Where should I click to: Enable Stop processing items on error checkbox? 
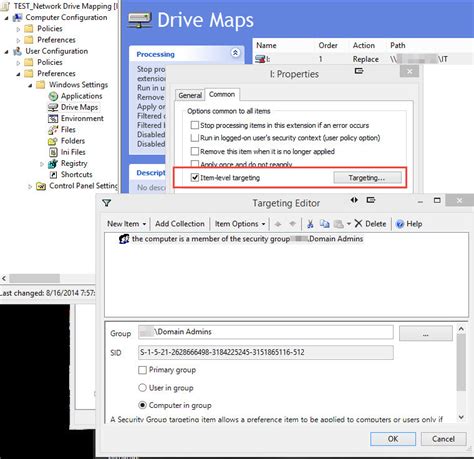coord(195,125)
